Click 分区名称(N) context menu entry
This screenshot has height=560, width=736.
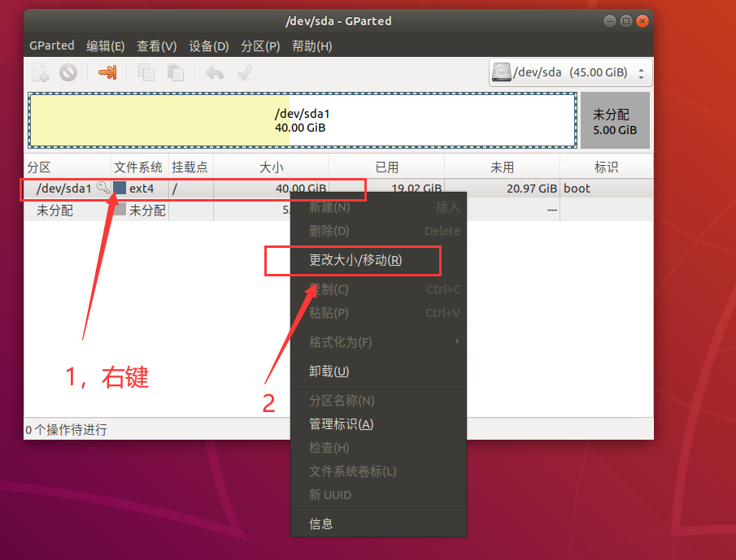point(379,401)
